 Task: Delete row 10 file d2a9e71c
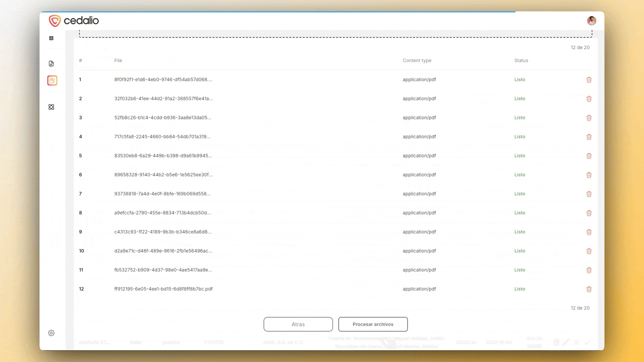(x=589, y=251)
